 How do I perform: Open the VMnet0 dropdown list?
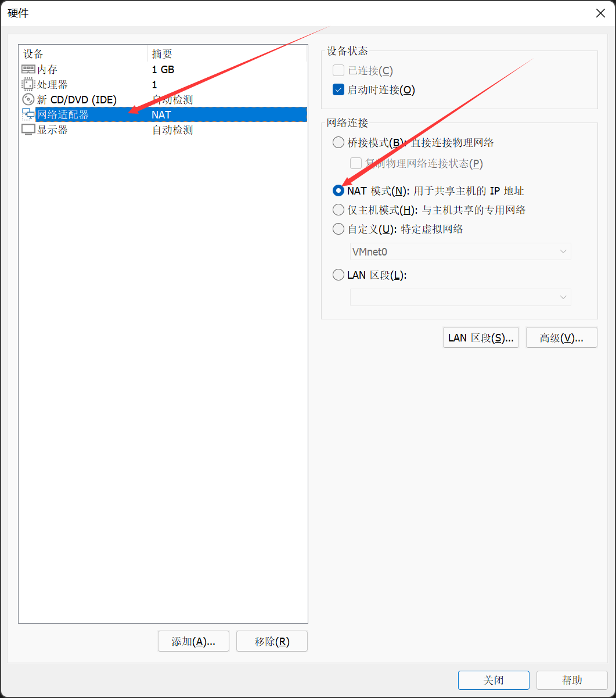460,251
